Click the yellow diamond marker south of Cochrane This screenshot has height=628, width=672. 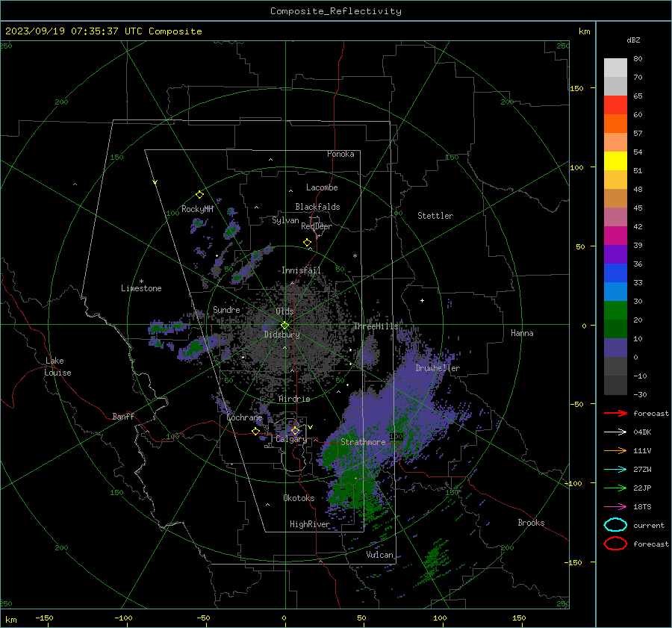(256, 432)
